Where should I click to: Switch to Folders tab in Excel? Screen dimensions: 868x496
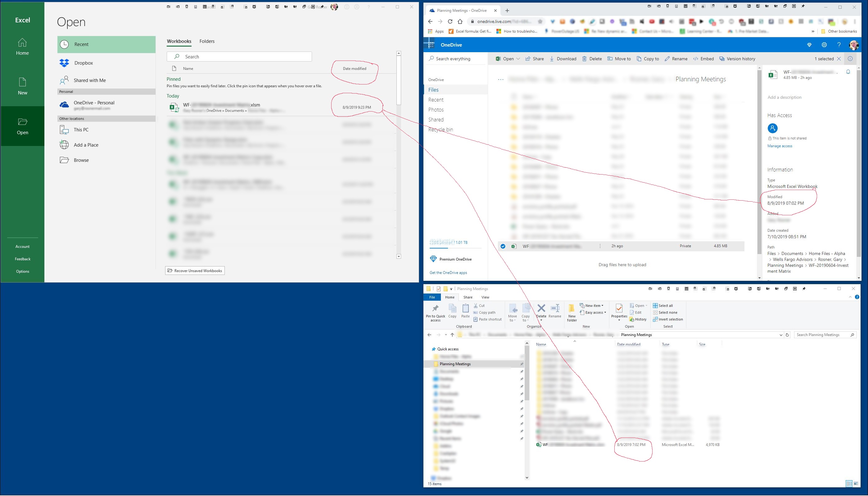click(207, 41)
